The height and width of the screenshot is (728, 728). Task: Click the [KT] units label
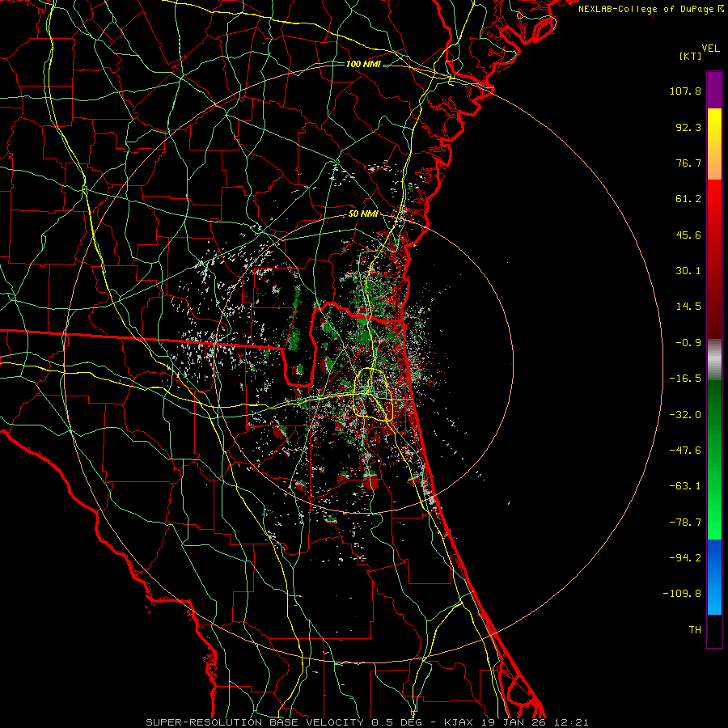pos(691,56)
